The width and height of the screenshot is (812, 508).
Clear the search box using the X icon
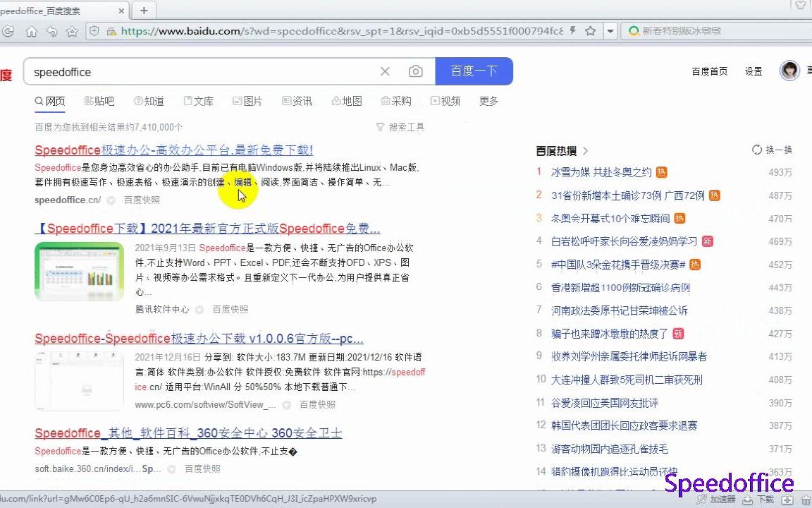(385, 71)
